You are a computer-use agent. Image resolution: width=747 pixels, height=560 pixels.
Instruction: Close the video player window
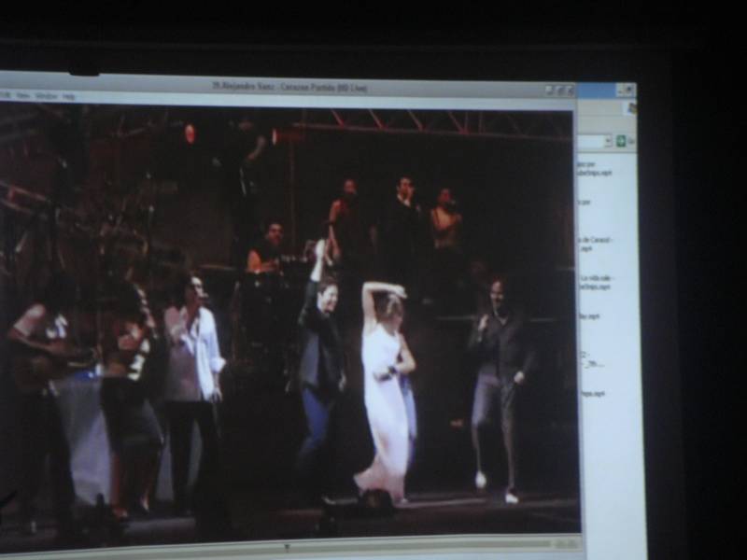(568, 91)
